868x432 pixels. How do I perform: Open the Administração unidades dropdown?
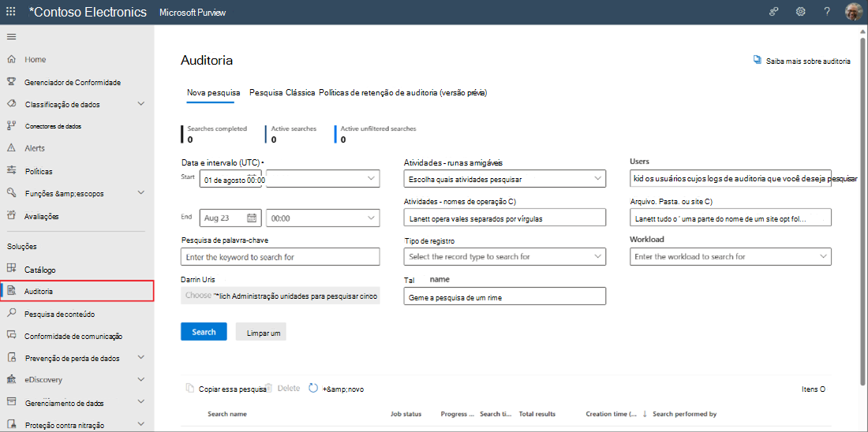tap(280, 296)
